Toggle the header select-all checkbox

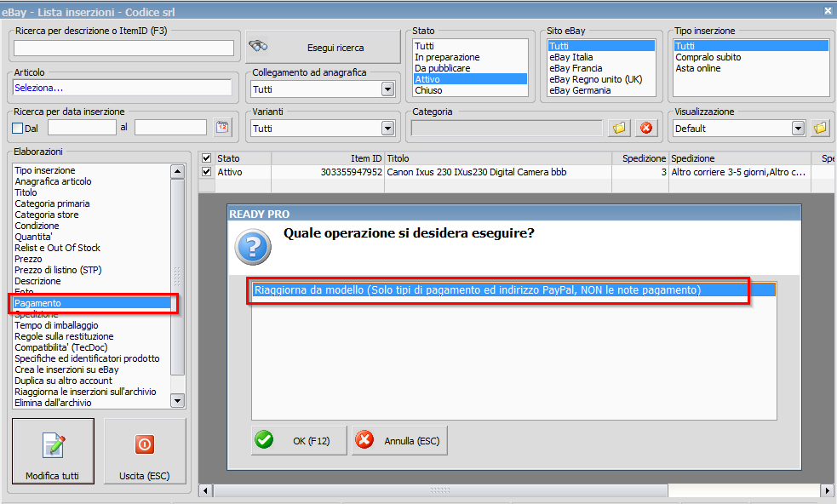click(207, 158)
